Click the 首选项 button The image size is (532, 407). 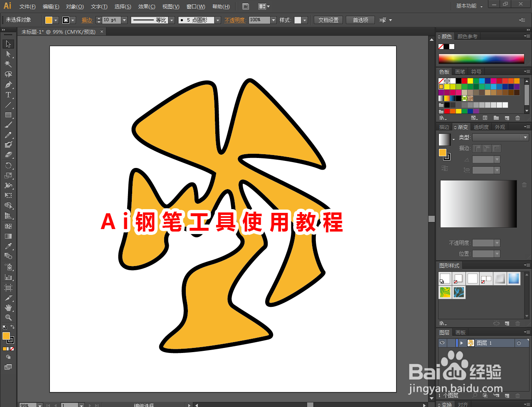[x=360, y=20]
